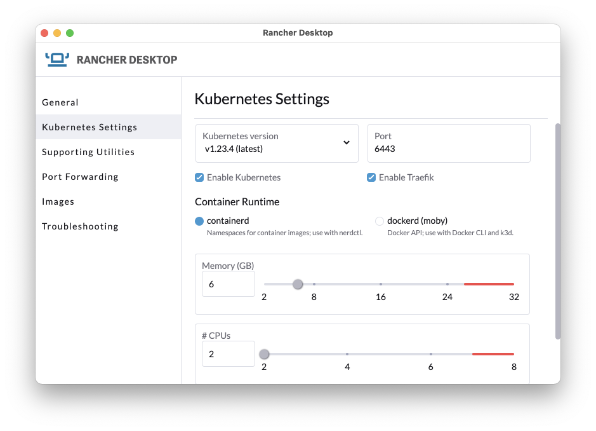Click the vertical scrollbar of settings pane

coord(558,231)
